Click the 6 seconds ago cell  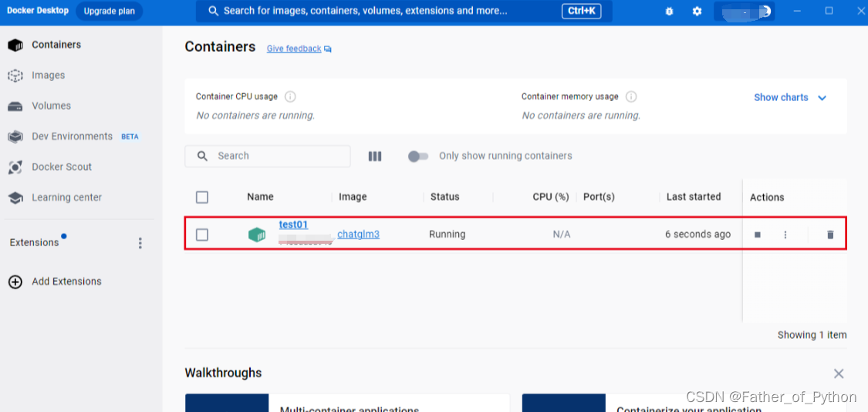tap(698, 235)
